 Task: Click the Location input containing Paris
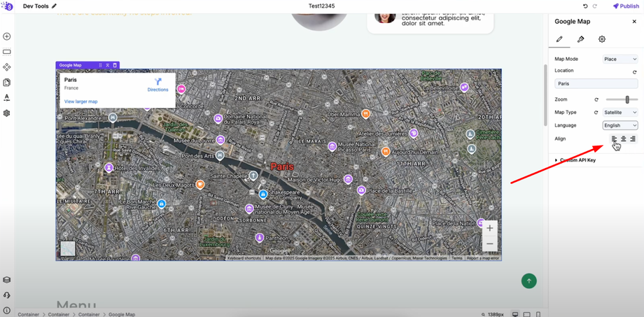596,83
